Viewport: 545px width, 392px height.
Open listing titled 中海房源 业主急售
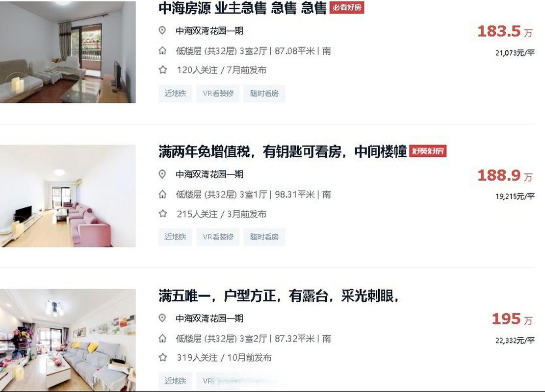242,8
